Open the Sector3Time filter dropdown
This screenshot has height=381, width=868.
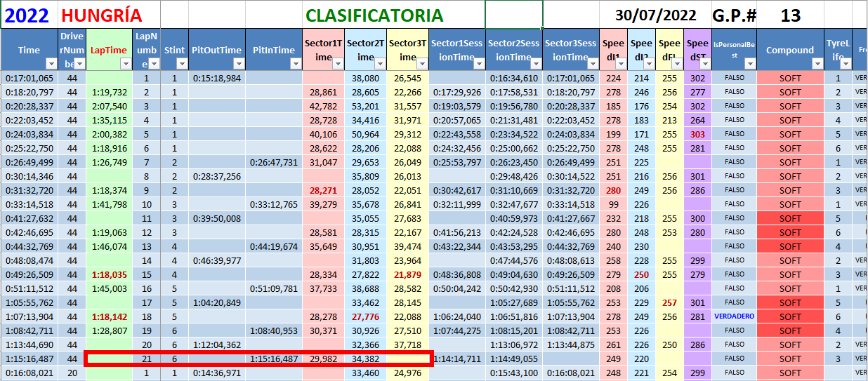(x=423, y=64)
